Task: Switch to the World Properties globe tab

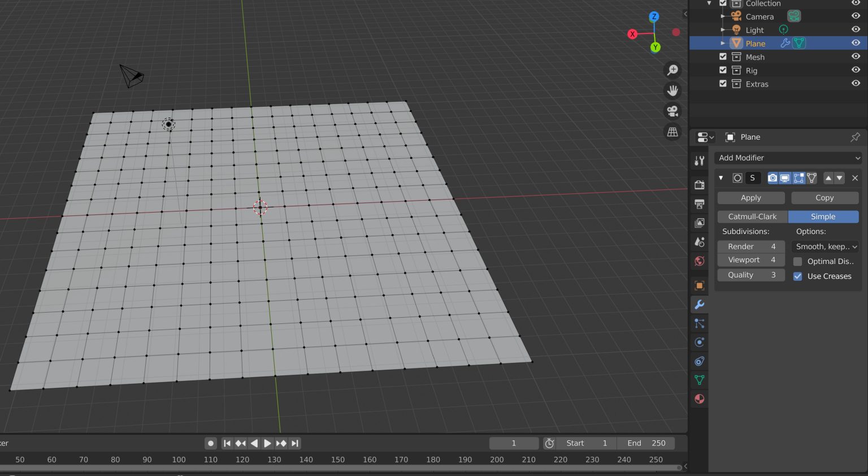Action: 699,261
